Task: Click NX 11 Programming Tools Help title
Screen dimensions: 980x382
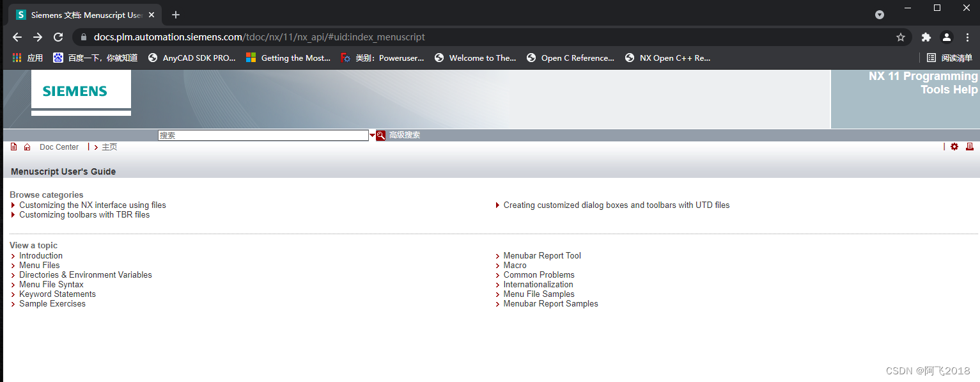Action: [923, 83]
